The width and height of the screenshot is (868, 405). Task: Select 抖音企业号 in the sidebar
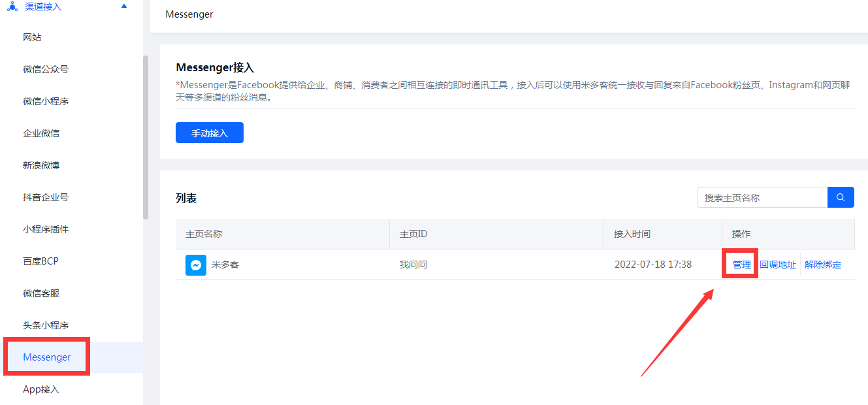(x=46, y=197)
